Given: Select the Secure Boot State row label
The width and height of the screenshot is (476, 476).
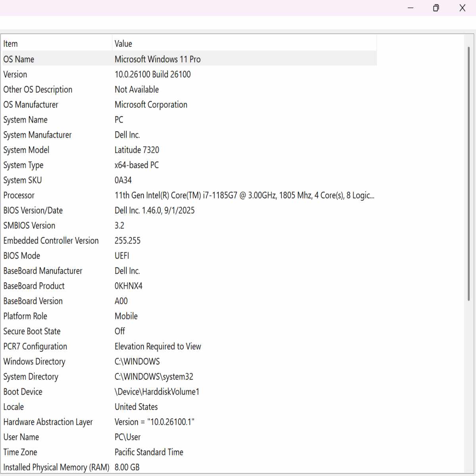Looking at the screenshot, I should coord(32,331).
